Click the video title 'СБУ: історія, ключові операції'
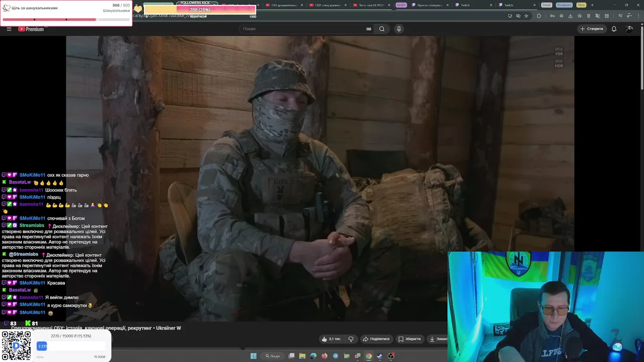This screenshot has height=362, width=644. click(x=96, y=328)
